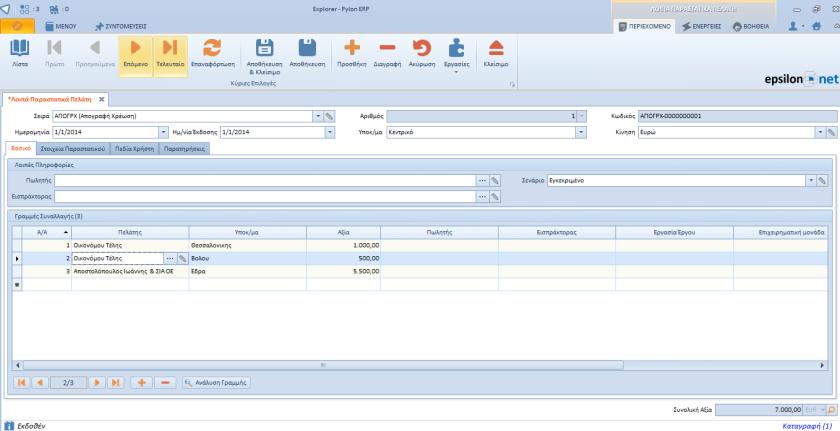Click pencil icon next to Εισπράκτορας
The width and height of the screenshot is (840, 431).
tap(495, 197)
